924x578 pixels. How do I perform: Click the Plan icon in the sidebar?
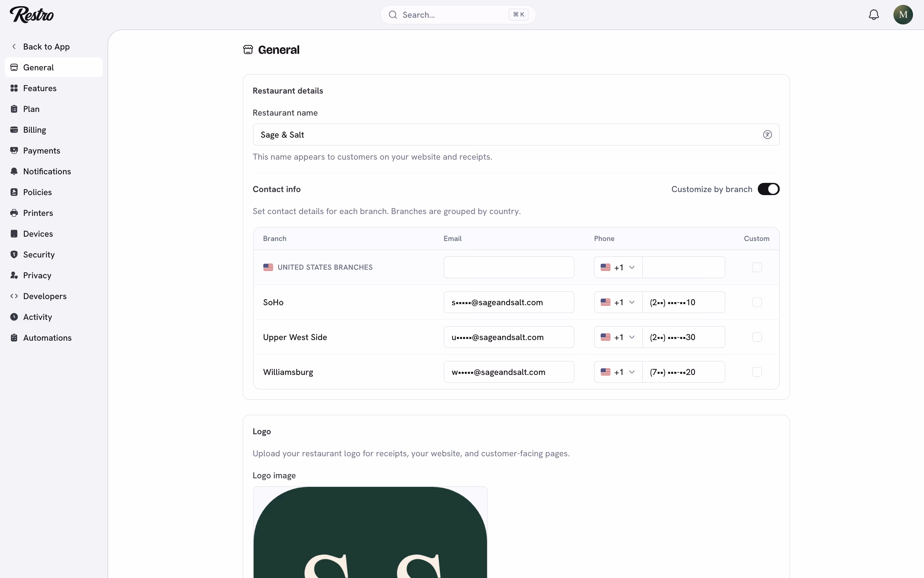[14, 109]
